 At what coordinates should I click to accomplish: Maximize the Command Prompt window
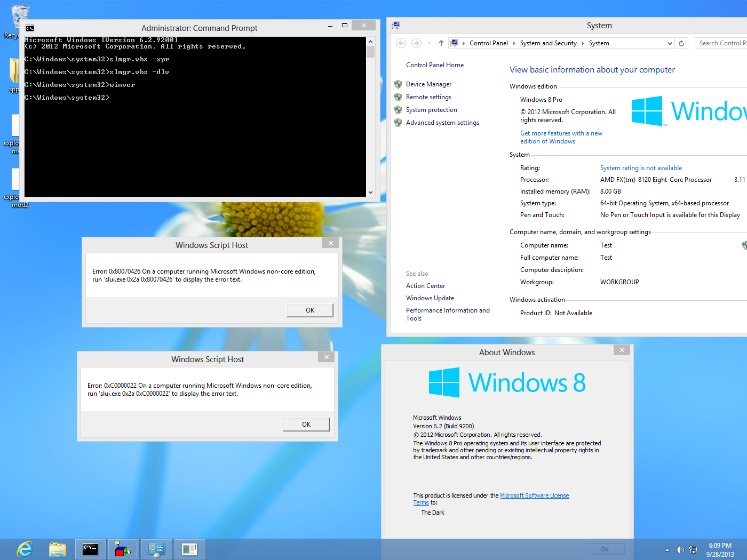(x=345, y=26)
